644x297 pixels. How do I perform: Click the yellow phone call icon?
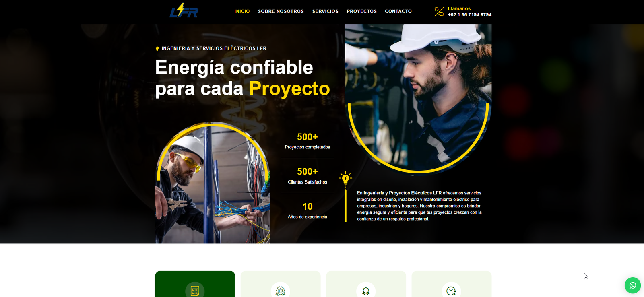439,12
